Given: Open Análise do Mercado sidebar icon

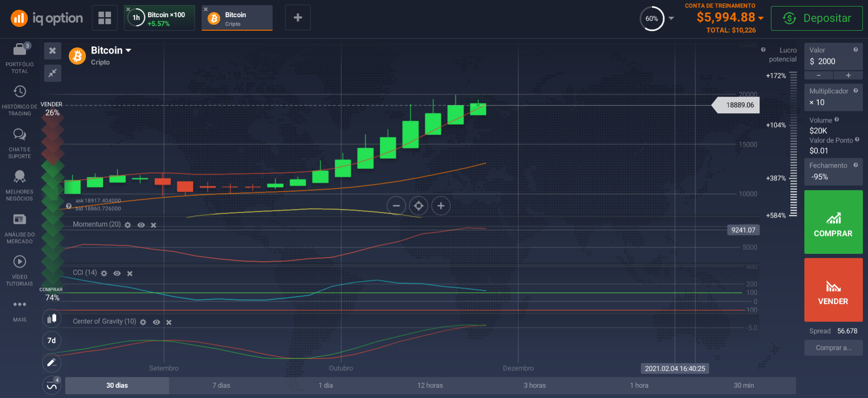Looking at the screenshot, I should coord(19,228).
